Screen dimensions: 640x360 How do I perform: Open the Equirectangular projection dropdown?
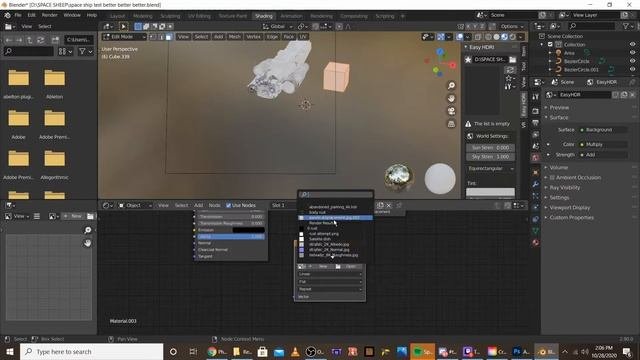coord(490,169)
